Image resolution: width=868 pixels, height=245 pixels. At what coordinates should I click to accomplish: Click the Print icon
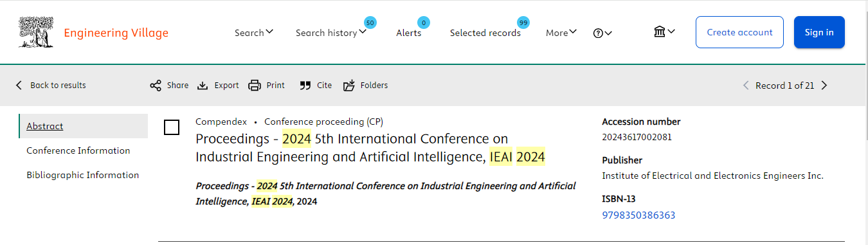[x=255, y=86]
